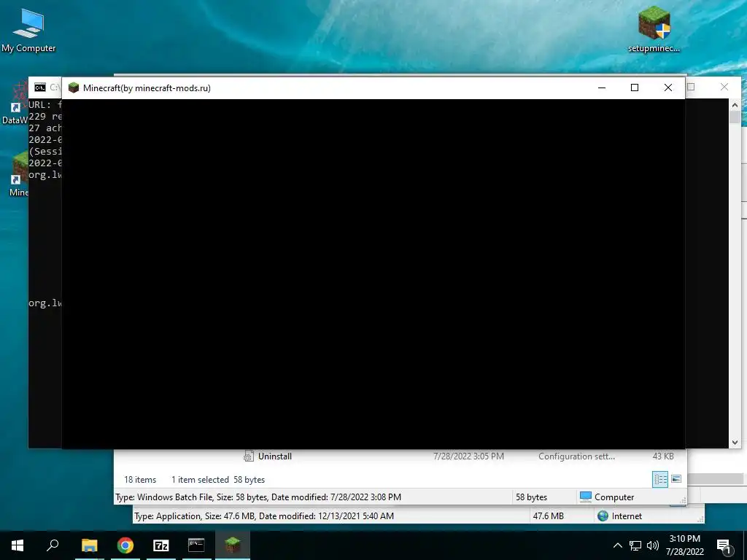Click the '7/28/2022 3:05 PM' date cell
The width and height of the screenshot is (747, 560).
pos(468,456)
